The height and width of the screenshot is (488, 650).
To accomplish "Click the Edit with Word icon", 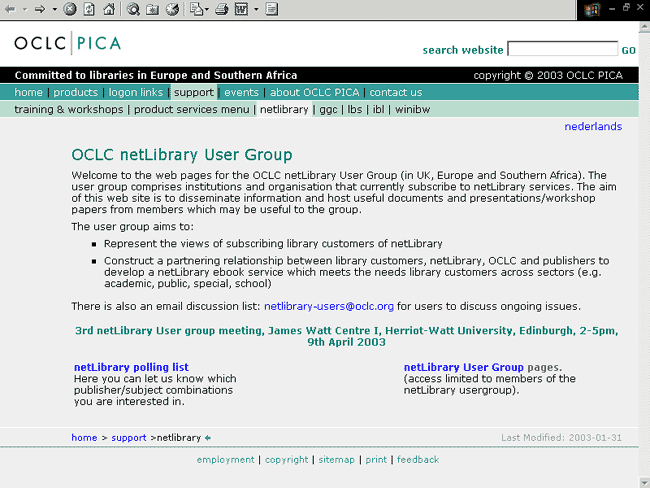I will 242,9.
